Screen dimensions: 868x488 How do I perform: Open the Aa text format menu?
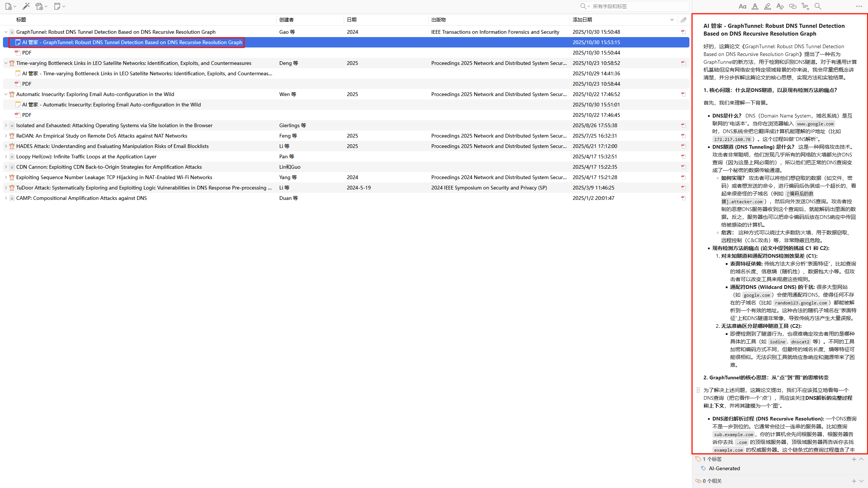tap(742, 6)
